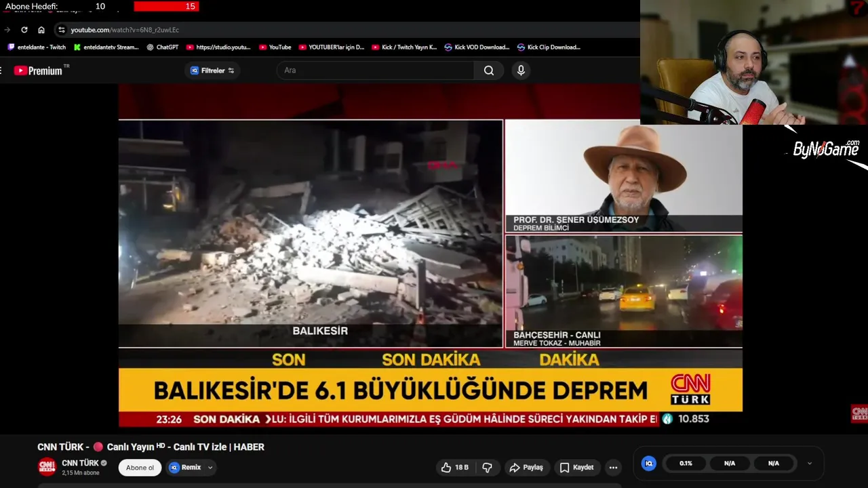Open the YouTube bookmark
Screen dimensions: 868x488
tap(275, 47)
